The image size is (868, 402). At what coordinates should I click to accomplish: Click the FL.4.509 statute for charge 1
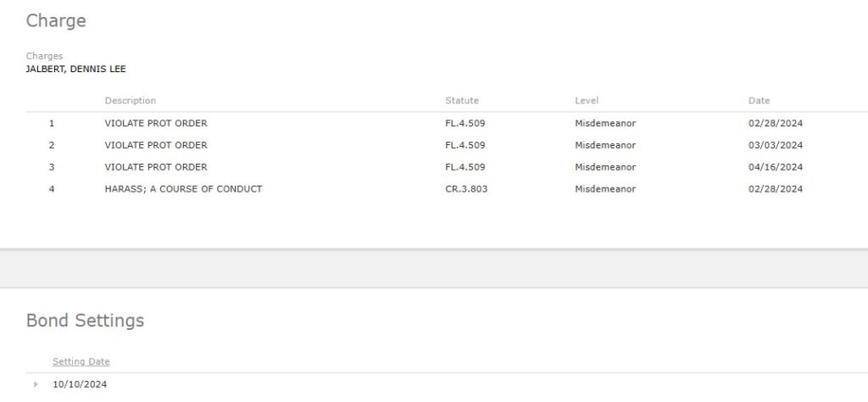(x=465, y=124)
